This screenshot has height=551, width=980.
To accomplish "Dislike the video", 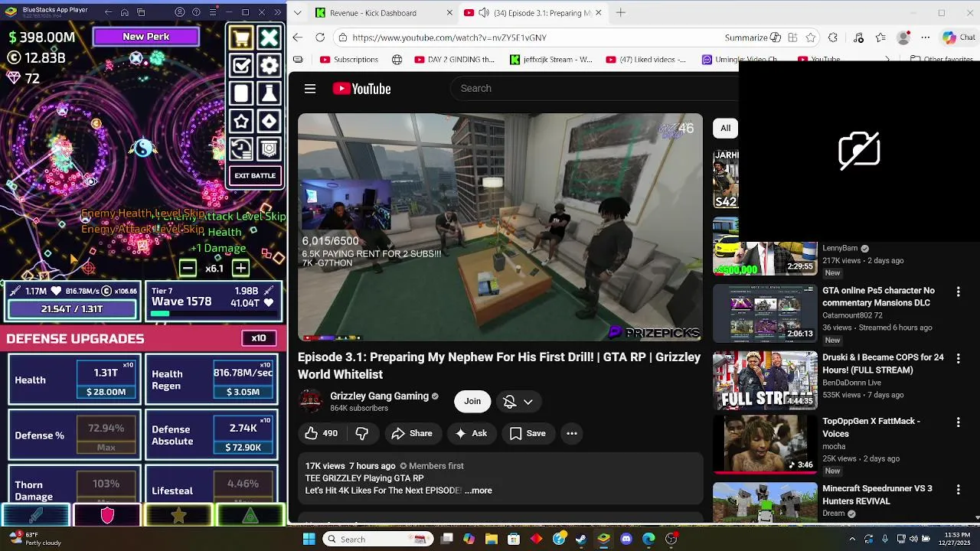I will (x=362, y=433).
